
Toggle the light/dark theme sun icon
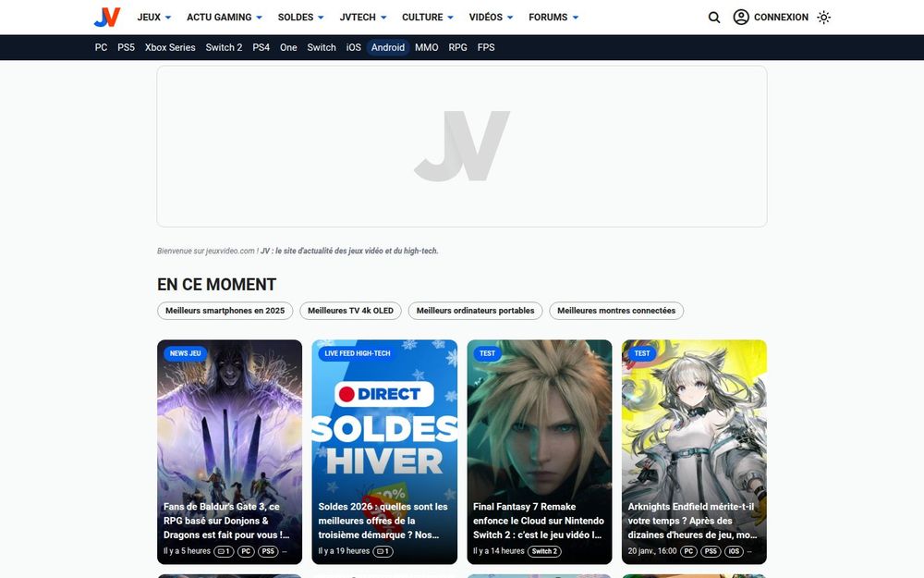coord(823,17)
